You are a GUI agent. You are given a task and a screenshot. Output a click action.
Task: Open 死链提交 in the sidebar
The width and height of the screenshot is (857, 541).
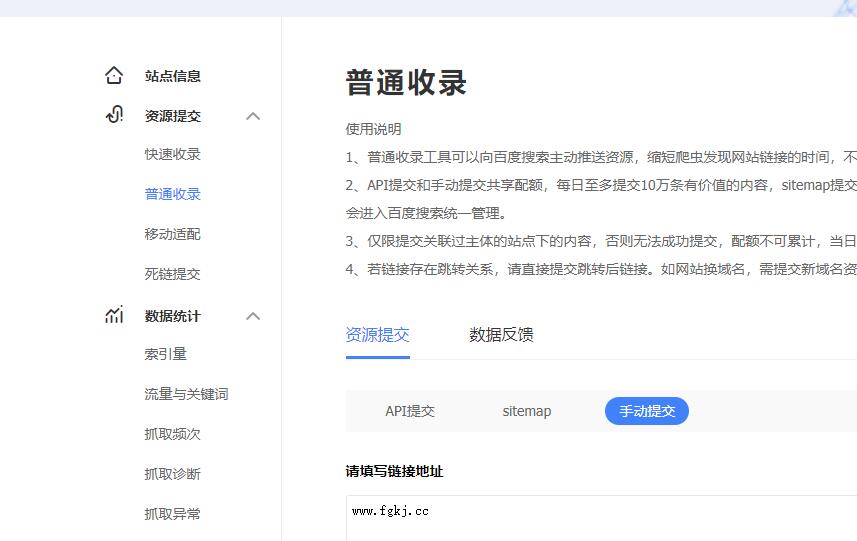point(172,274)
